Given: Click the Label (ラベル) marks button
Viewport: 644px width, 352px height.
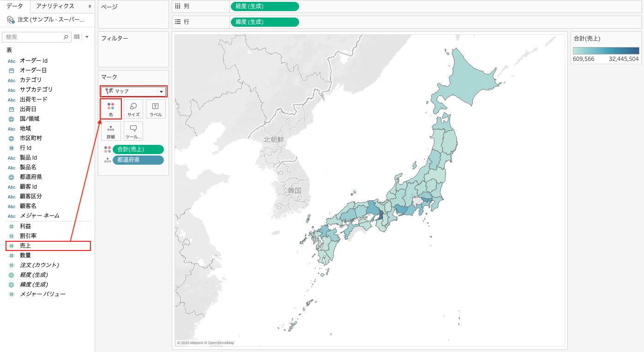Looking at the screenshot, I should click(156, 109).
